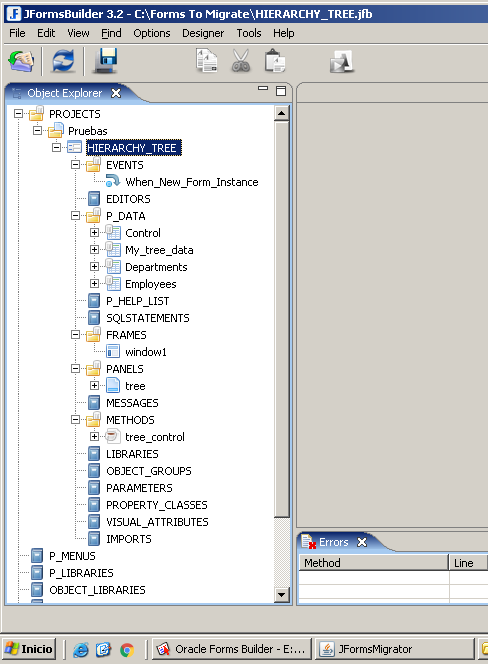Close the Errors tab

[x=362, y=542]
